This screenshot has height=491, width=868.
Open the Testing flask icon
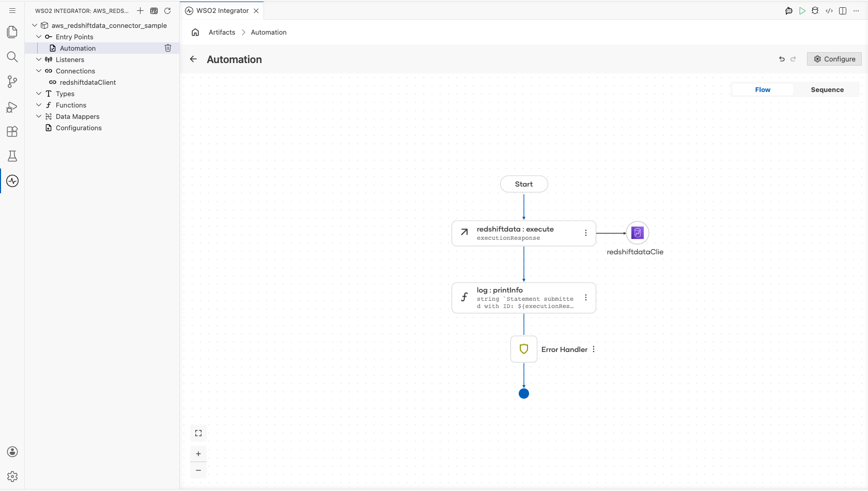coord(12,156)
